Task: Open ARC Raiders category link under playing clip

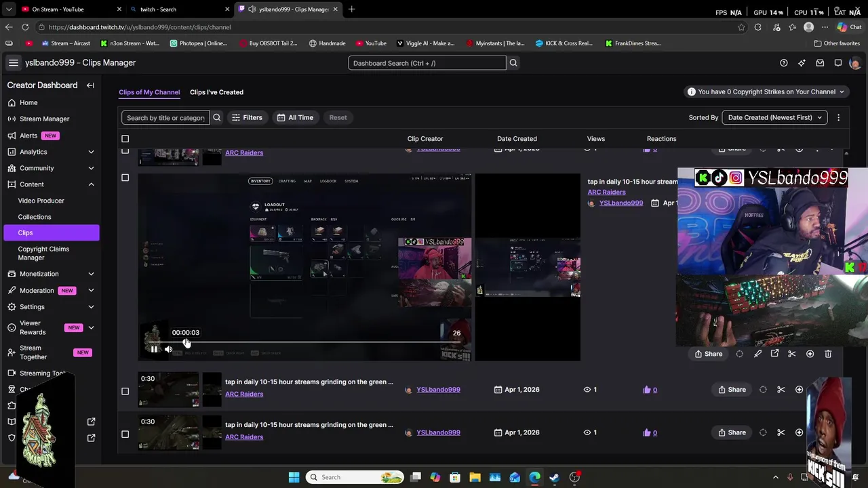Action: coord(606,192)
